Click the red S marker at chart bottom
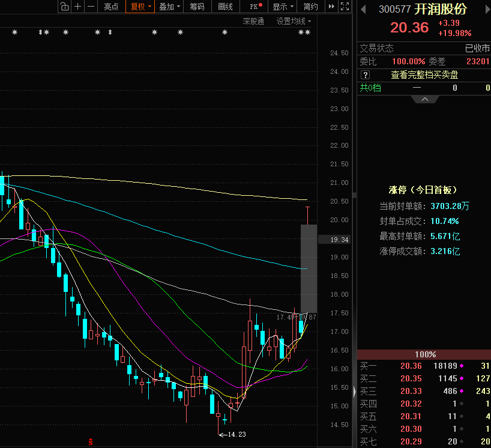Viewport: 491px width, 448px height. pos(91,442)
